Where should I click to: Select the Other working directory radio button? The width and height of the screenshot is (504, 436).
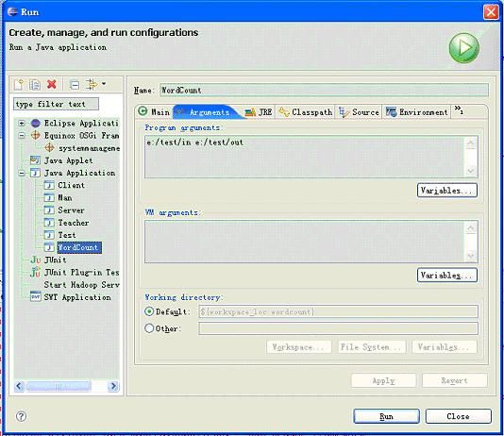tap(149, 328)
